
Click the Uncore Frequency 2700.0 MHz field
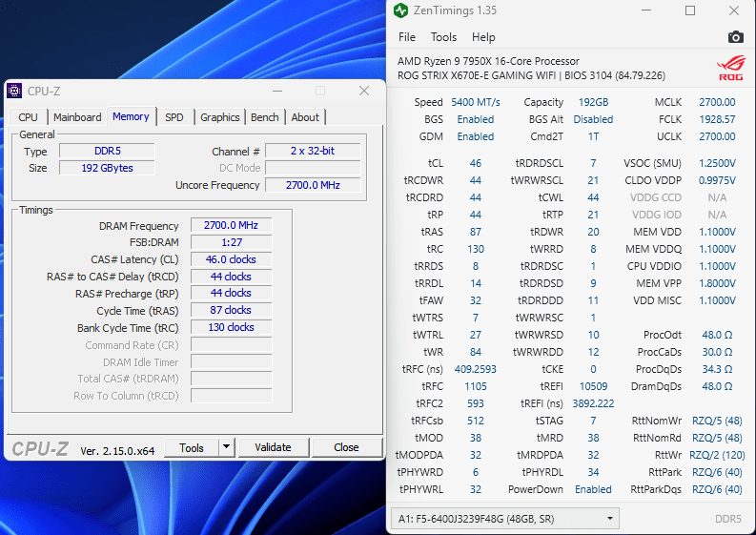coord(313,185)
